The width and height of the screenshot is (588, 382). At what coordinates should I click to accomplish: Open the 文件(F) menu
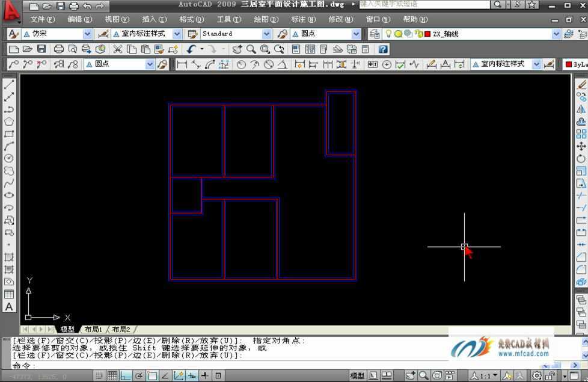(42, 19)
